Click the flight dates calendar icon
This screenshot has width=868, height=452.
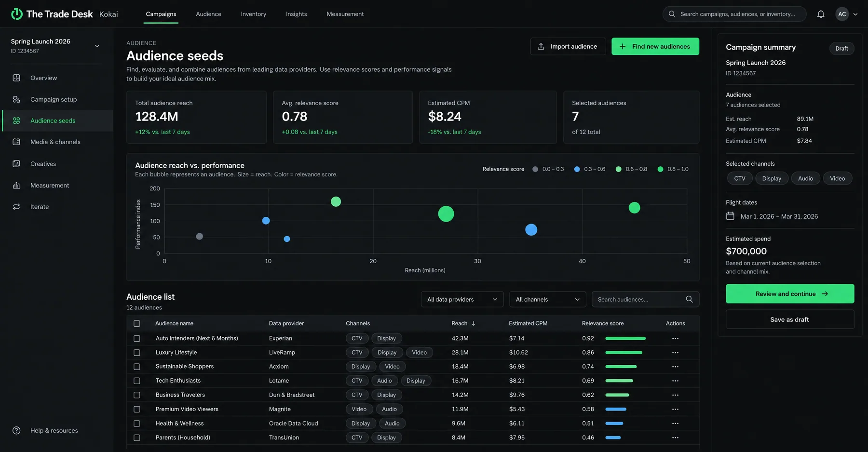pos(730,216)
